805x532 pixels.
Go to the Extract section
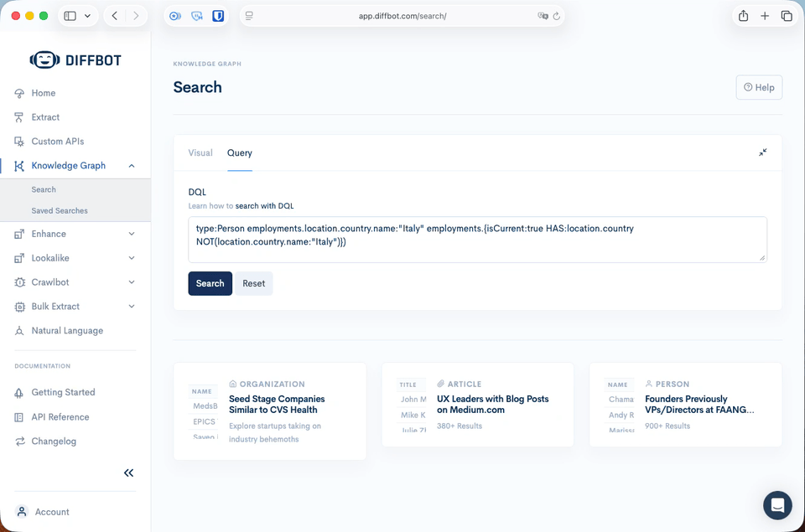[x=45, y=117]
